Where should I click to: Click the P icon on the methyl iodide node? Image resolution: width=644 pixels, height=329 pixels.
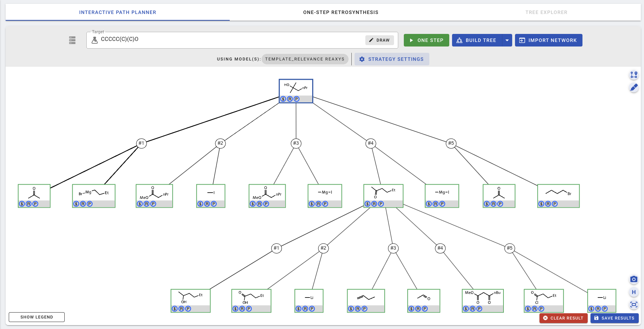tap(214, 204)
